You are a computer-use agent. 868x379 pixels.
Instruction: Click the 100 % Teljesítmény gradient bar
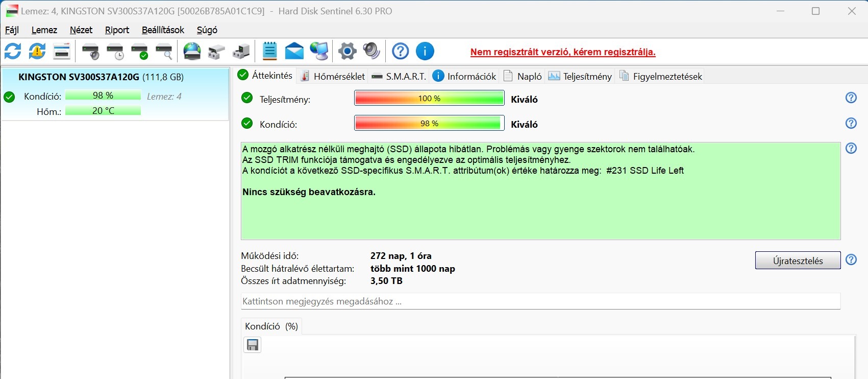pyautogui.click(x=429, y=98)
